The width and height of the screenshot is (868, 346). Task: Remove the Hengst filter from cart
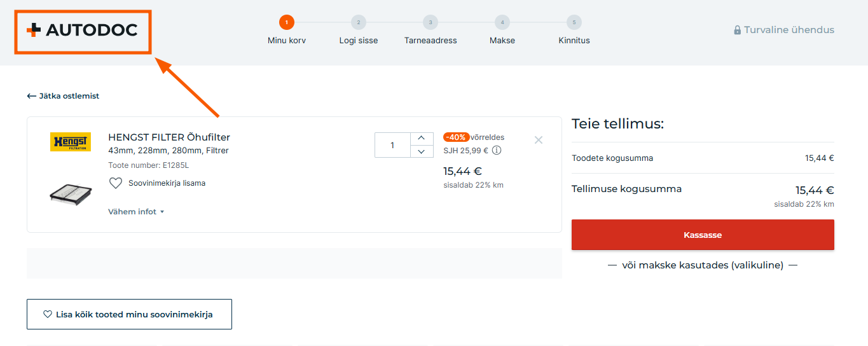pos(539,140)
